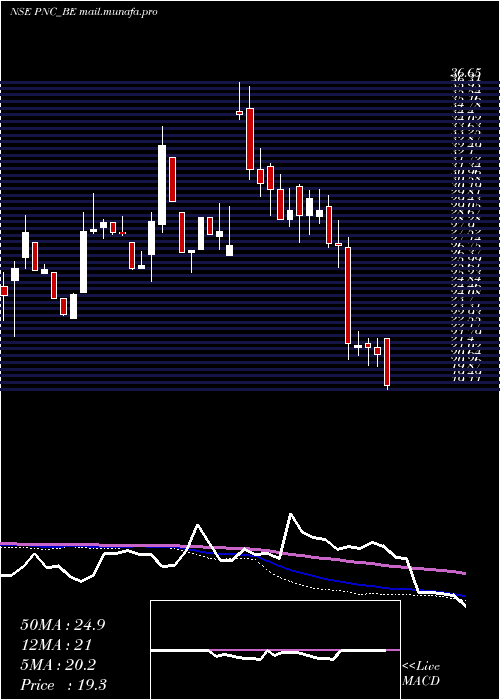Screen dimensions: 500x700
Task: Click inside the MACD inset chart box
Action: 275,650
